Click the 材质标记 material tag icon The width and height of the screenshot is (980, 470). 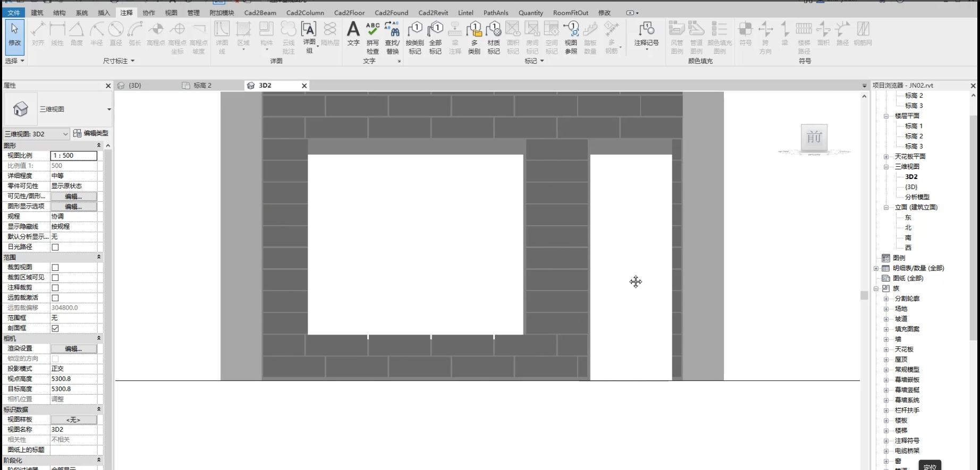[494, 37]
